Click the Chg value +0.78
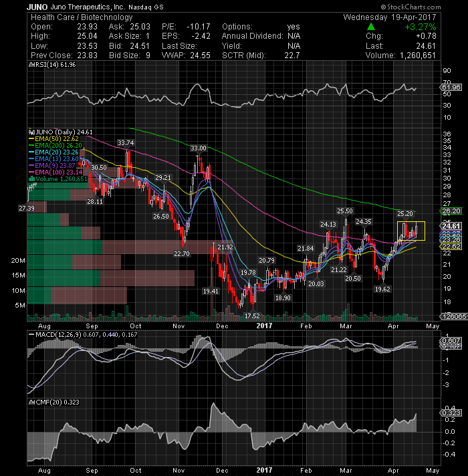The width and height of the screenshot is (468, 476). [426, 36]
